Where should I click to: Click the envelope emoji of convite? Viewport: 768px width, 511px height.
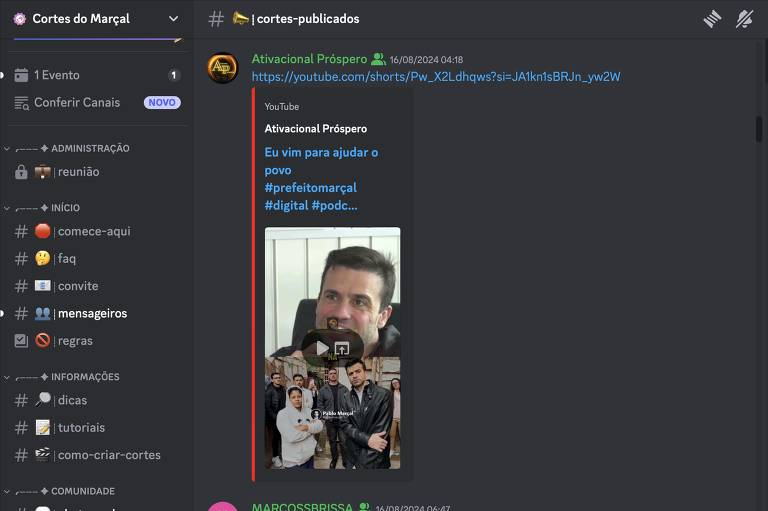point(43,286)
